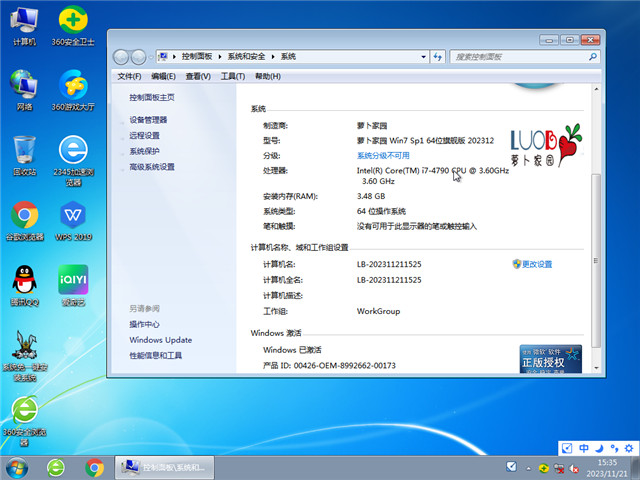Select the 回收站 recycle bin icon
640x480 pixels.
click(x=24, y=156)
